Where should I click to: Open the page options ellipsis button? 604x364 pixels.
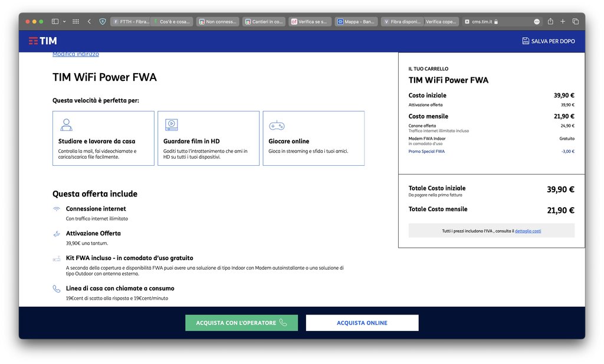click(537, 22)
